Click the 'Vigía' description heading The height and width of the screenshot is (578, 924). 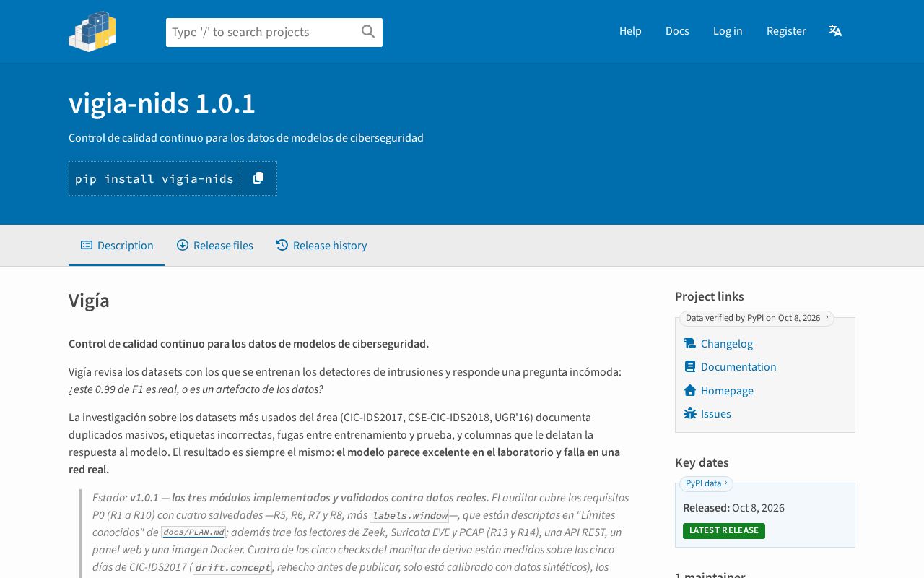click(x=89, y=301)
